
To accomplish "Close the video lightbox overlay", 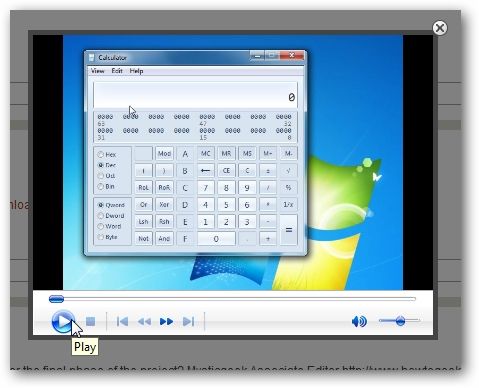I will tap(440, 28).
